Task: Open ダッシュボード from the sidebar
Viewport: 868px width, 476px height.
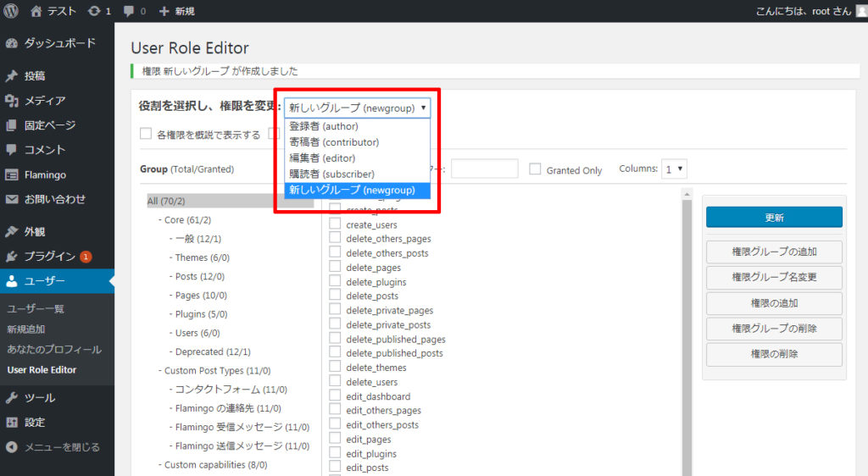Action: click(59, 43)
